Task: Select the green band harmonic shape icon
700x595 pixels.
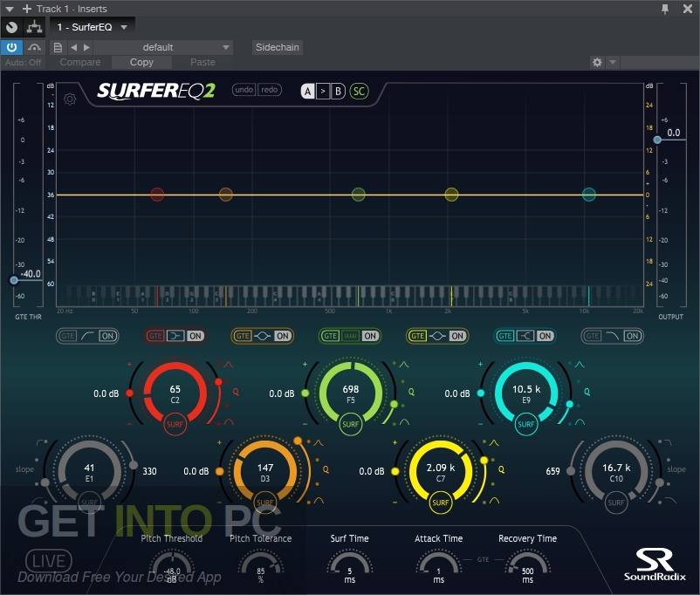Action: point(351,336)
